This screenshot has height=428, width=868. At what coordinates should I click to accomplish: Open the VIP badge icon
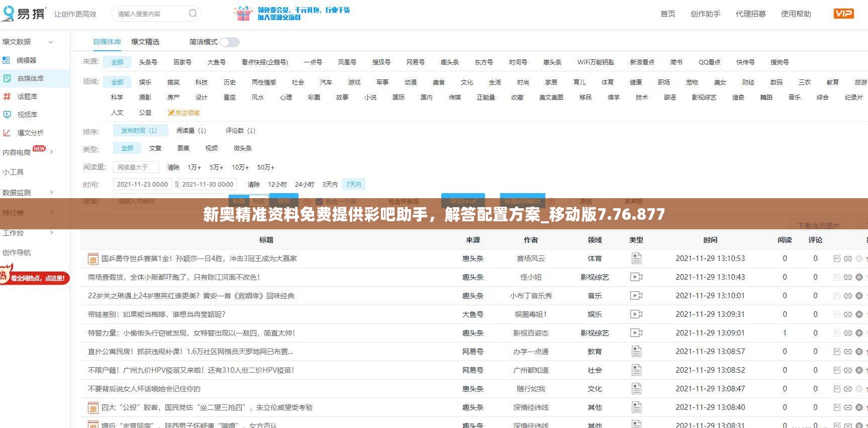pos(843,14)
